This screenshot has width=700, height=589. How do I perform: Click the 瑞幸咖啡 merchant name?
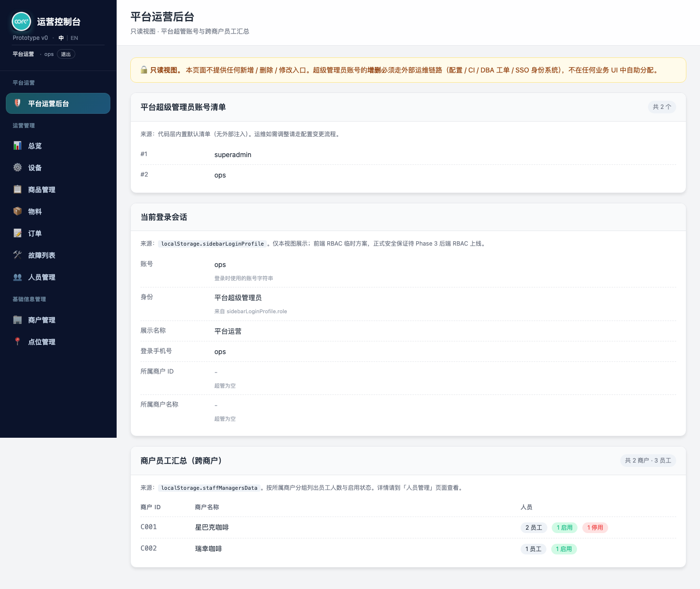click(x=209, y=549)
